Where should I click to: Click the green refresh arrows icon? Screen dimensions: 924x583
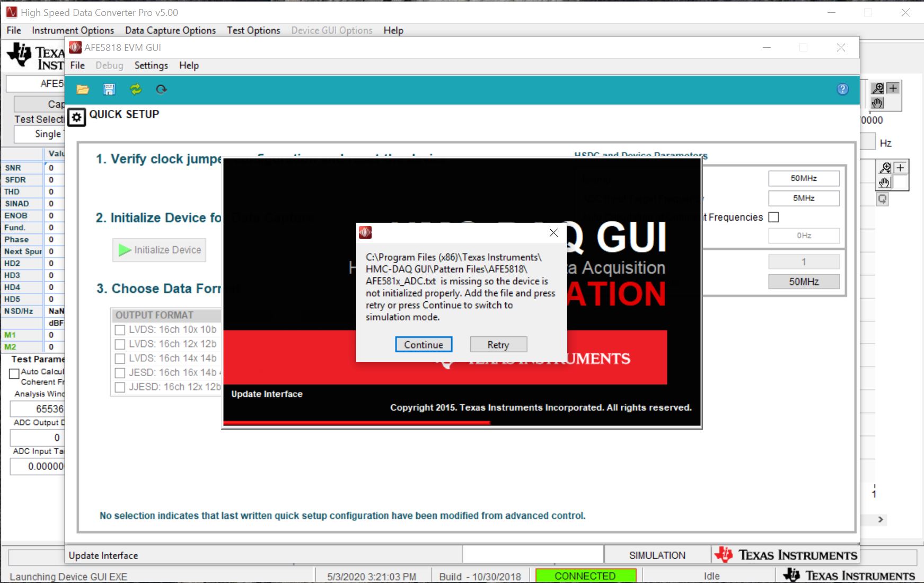pyautogui.click(x=136, y=90)
